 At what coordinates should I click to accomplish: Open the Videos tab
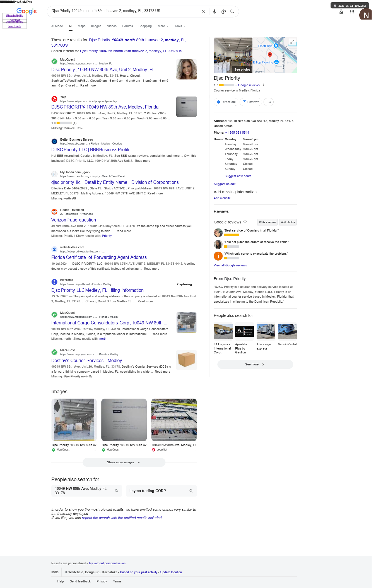[112, 26]
